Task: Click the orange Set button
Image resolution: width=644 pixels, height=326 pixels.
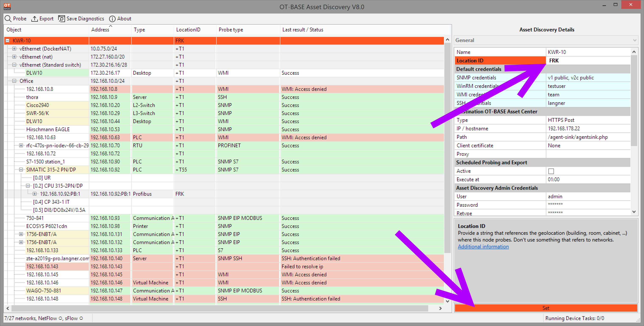Action: click(546, 308)
